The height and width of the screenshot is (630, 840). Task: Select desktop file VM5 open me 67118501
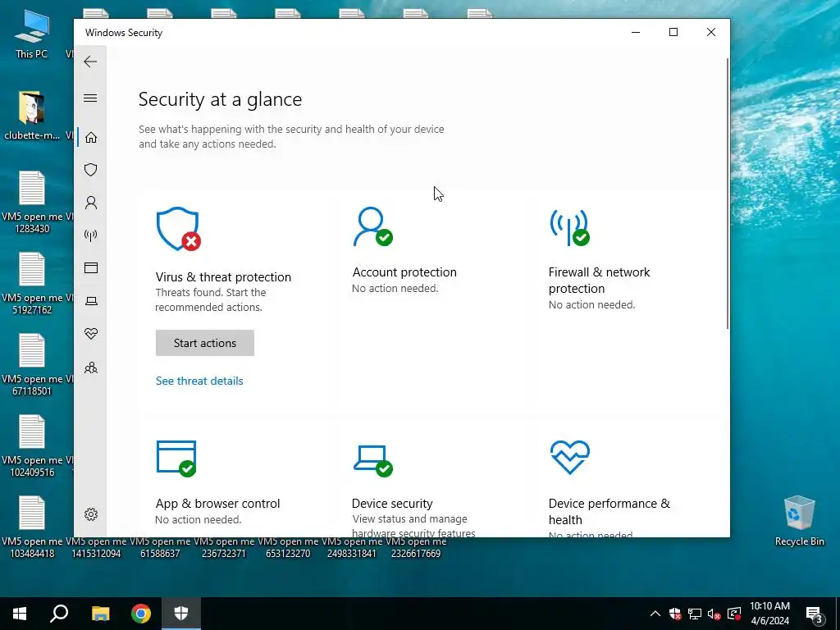tap(32, 365)
